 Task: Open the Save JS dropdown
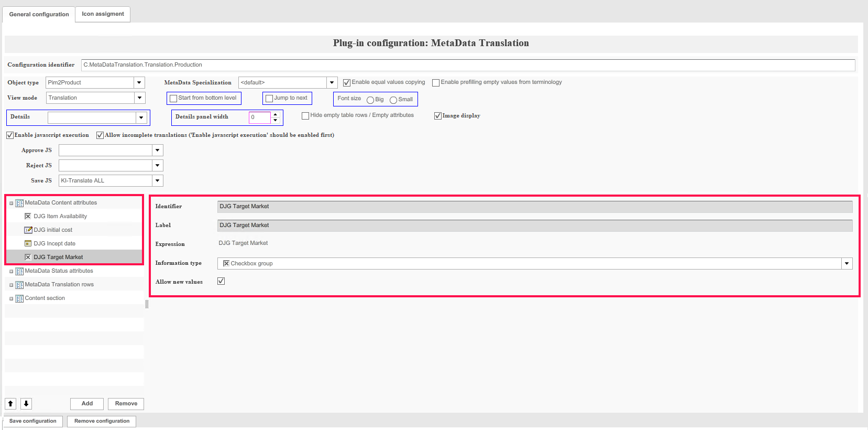point(157,180)
